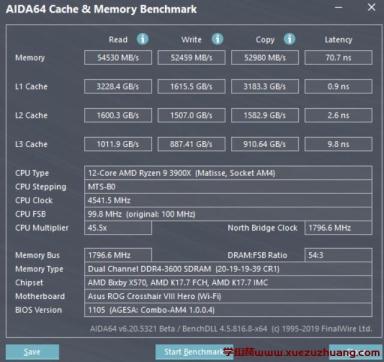This screenshot has height=362, width=384.
Task: Close the AIDA64 benchmark window
Action: click(371, 7)
